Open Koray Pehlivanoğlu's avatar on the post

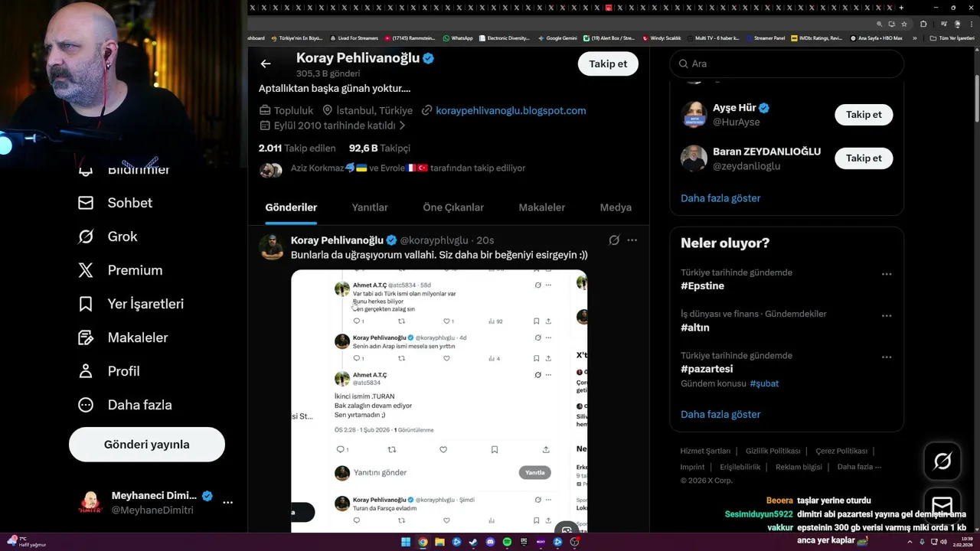tap(271, 248)
